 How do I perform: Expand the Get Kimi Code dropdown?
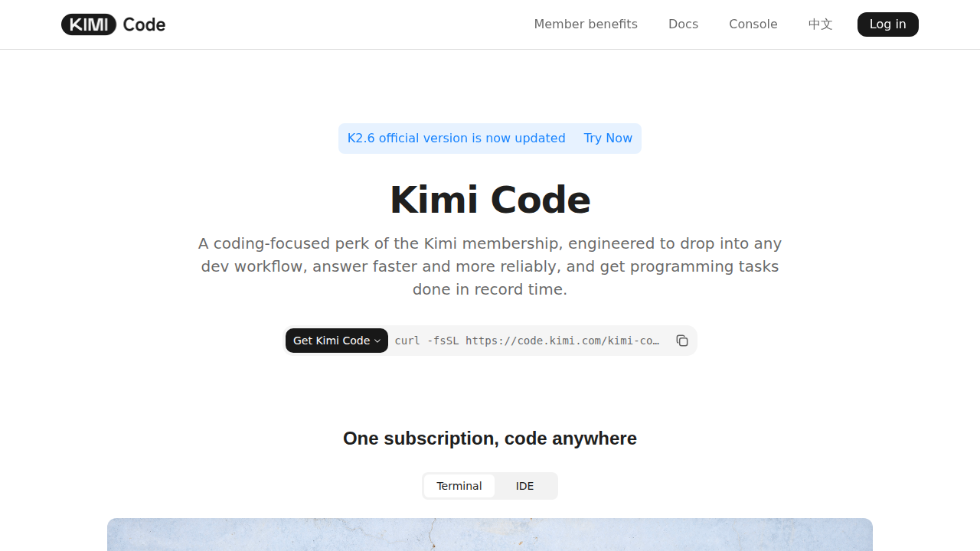(x=337, y=341)
